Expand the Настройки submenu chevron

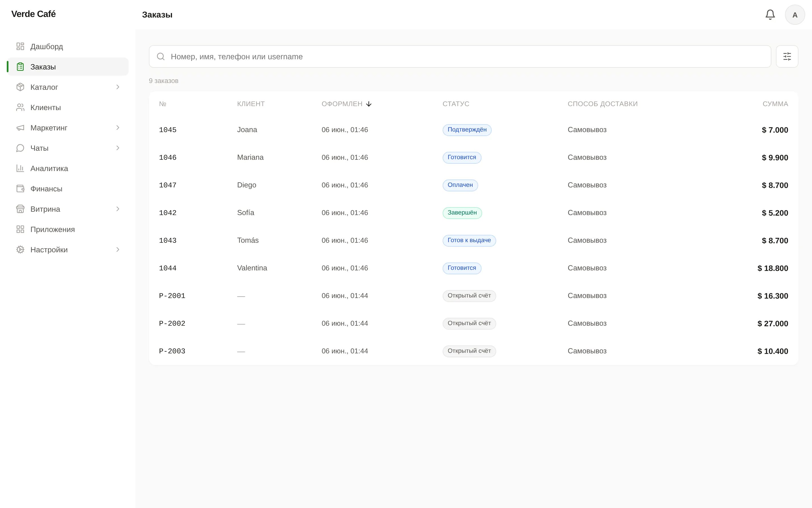(x=118, y=250)
